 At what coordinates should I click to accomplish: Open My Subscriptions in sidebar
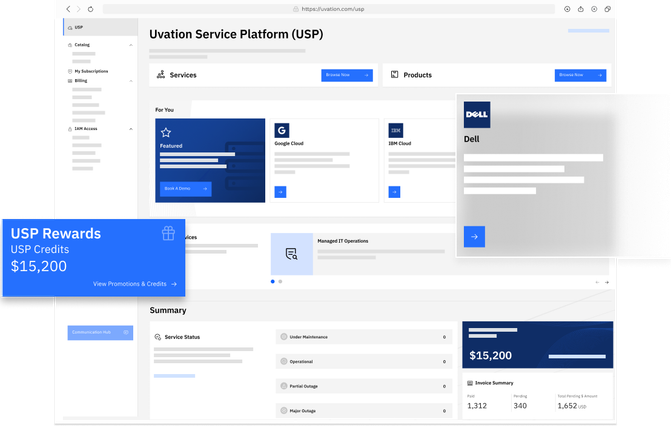click(91, 71)
